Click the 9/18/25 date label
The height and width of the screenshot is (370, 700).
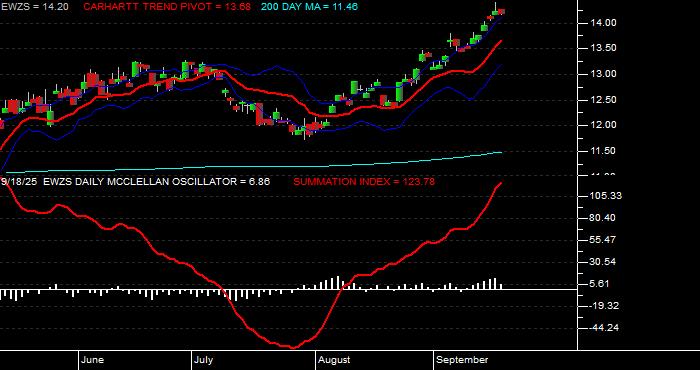point(20,182)
